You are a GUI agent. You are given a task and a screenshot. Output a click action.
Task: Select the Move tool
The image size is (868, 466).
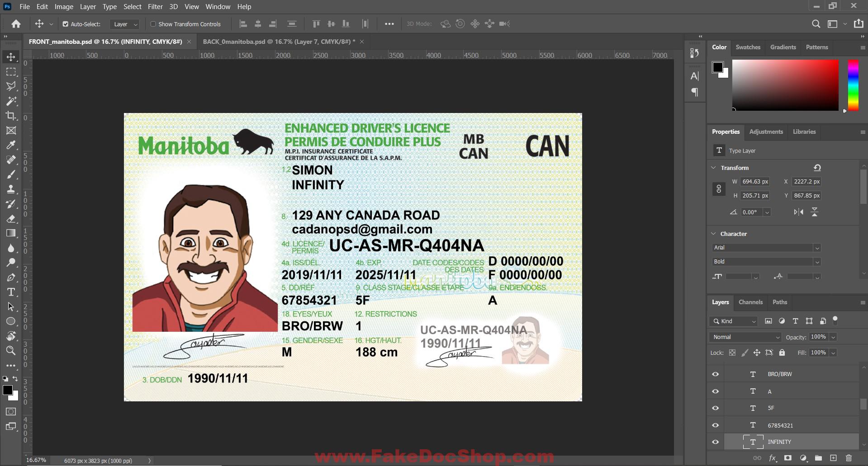11,56
